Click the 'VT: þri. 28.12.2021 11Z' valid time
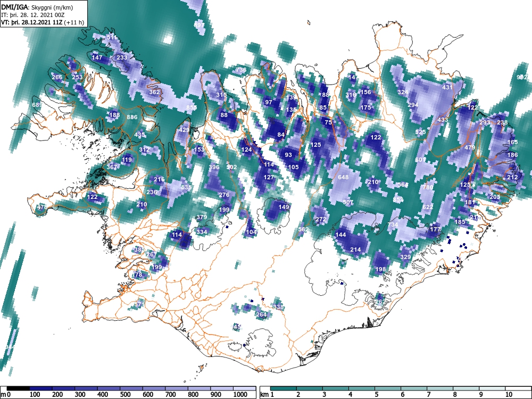The image size is (532, 399). (x=32, y=22)
